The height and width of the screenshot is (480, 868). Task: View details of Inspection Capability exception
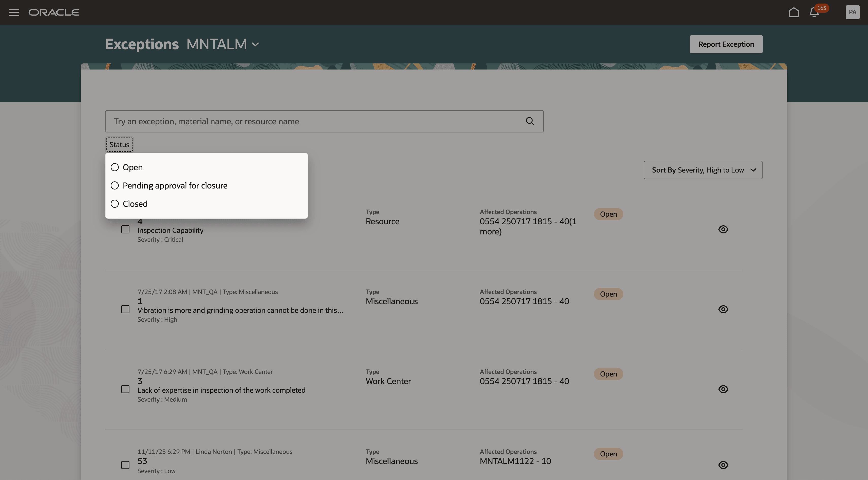[x=723, y=229]
